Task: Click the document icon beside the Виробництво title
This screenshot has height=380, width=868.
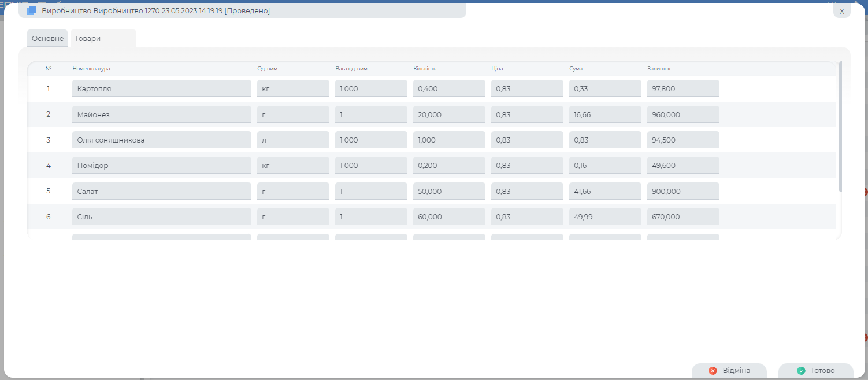Action: [32, 11]
